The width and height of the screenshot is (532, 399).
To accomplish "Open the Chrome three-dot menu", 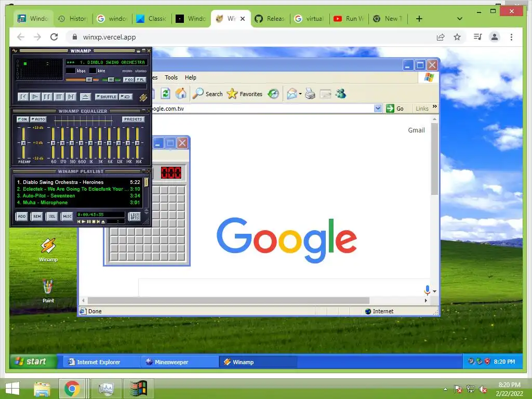I will pyautogui.click(x=511, y=37).
